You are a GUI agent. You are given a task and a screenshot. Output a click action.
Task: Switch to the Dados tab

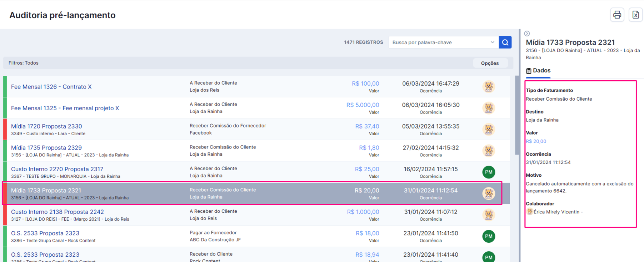538,71
